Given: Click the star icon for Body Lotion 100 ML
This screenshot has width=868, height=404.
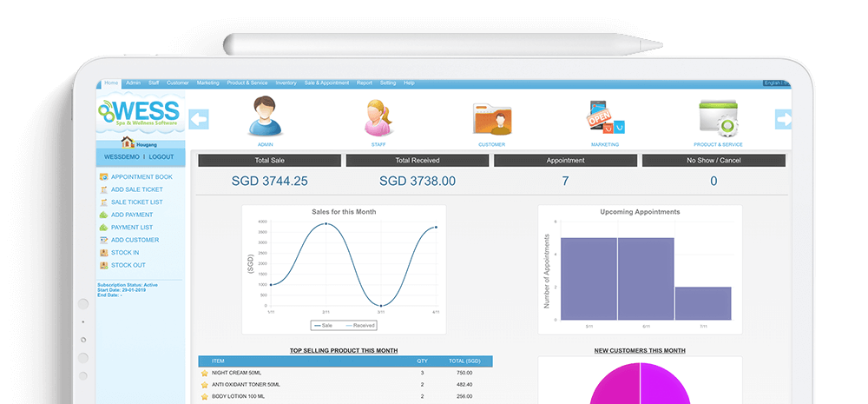Looking at the screenshot, I should point(204,397).
